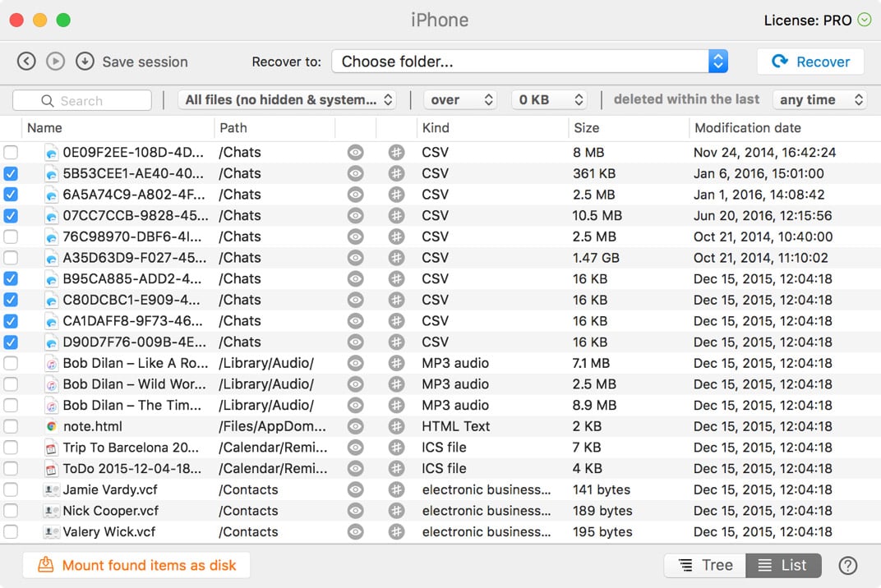Click the Save session download icon

pos(85,61)
